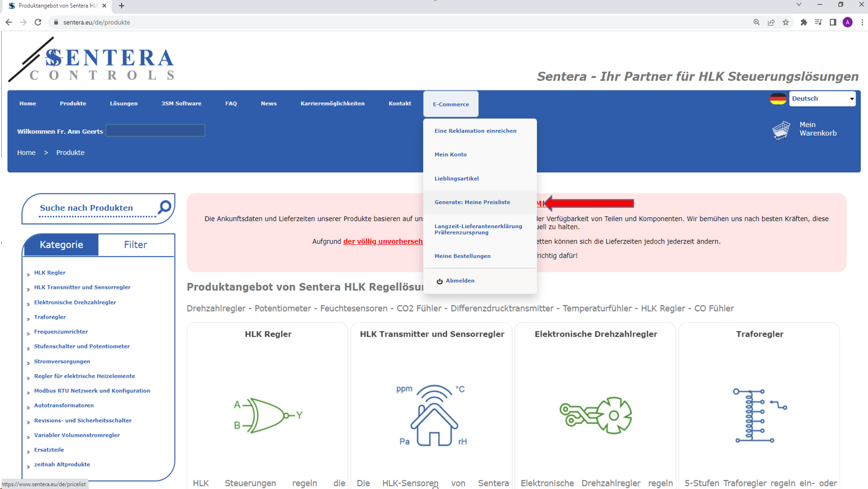Reload the page with the browser refresh icon

(38, 22)
